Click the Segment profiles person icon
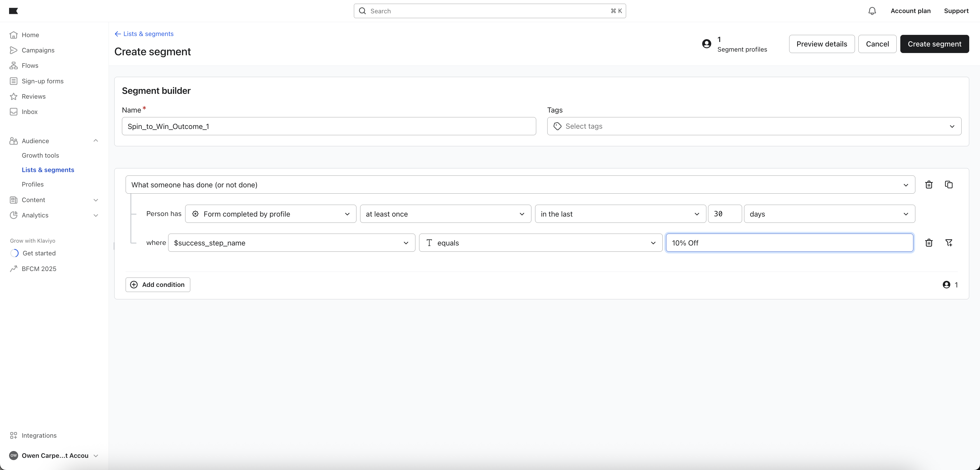Screen dimensions: 980x470 pos(707,44)
